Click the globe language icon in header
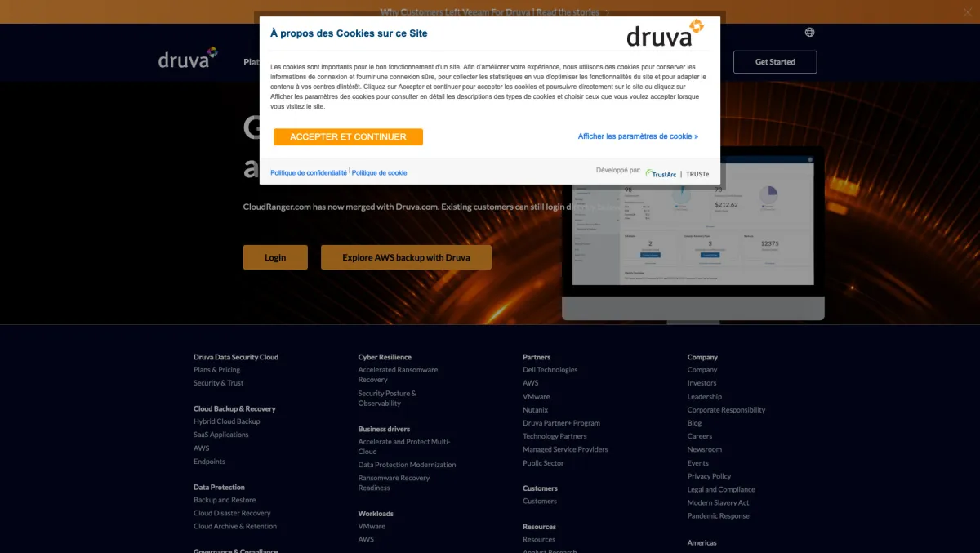 (x=809, y=33)
